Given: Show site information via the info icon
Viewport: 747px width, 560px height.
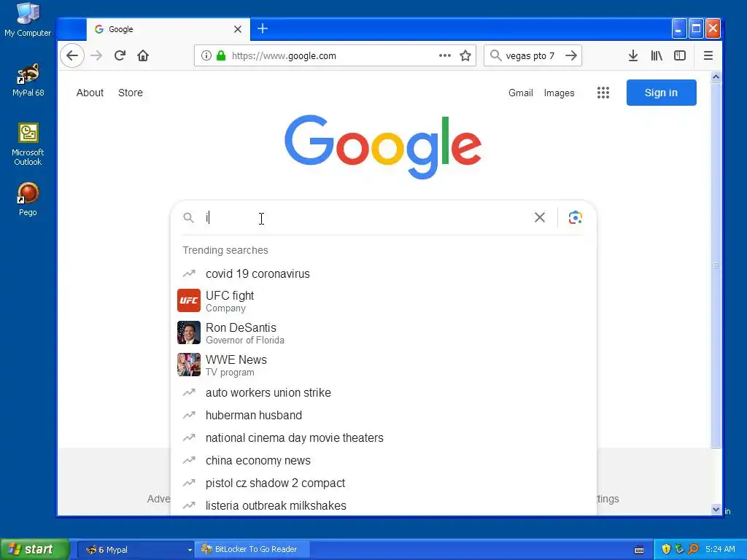Looking at the screenshot, I should tap(206, 55).
